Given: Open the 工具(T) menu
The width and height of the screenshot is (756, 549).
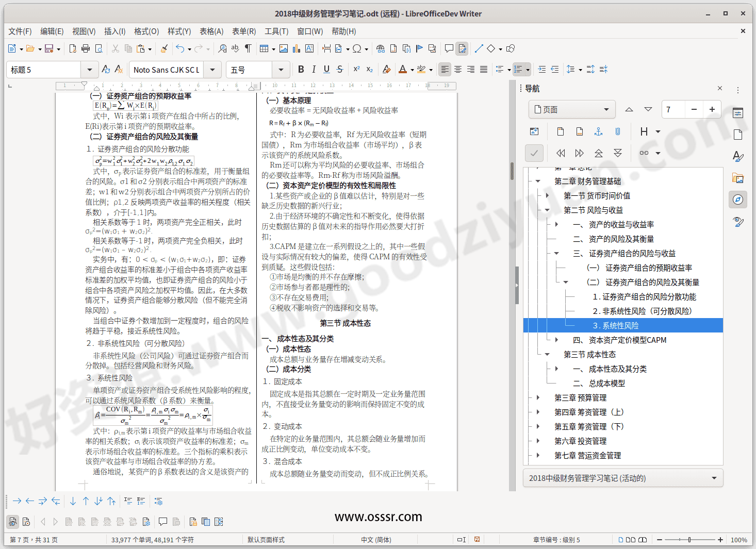Looking at the screenshot, I should coord(276,31).
